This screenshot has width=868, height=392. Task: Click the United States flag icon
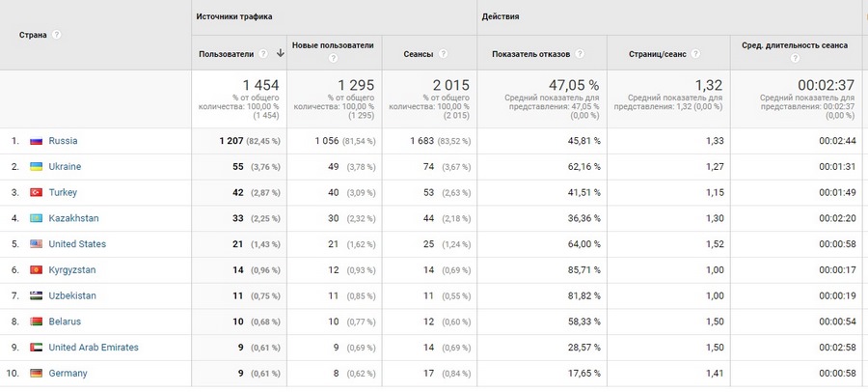coord(36,244)
